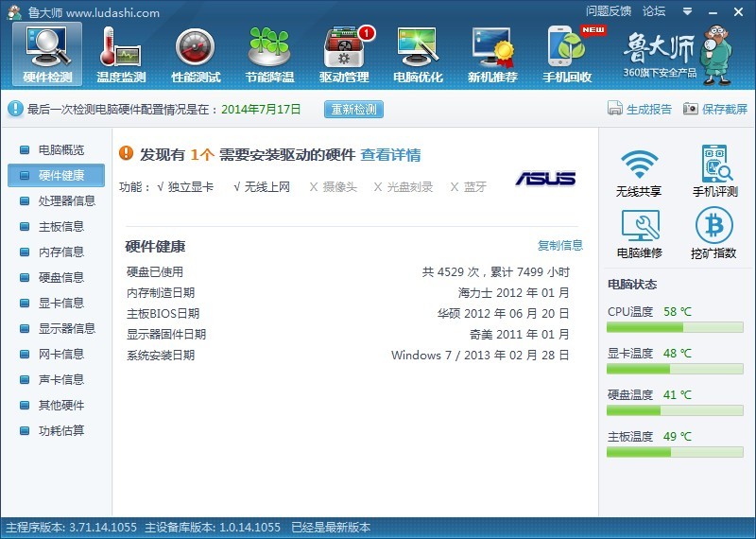
Task: Click the CPU温度 temperature bar
Action: tap(675, 327)
